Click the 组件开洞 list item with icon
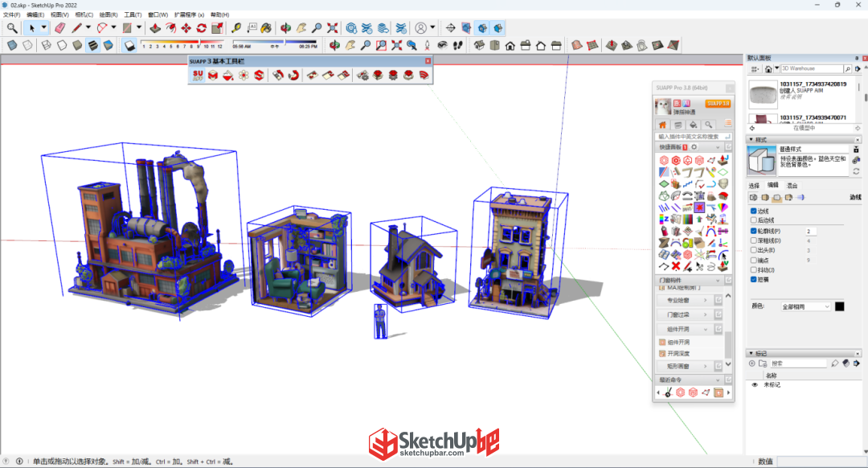The height and width of the screenshot is (468, 868). [x=674, y=343]
